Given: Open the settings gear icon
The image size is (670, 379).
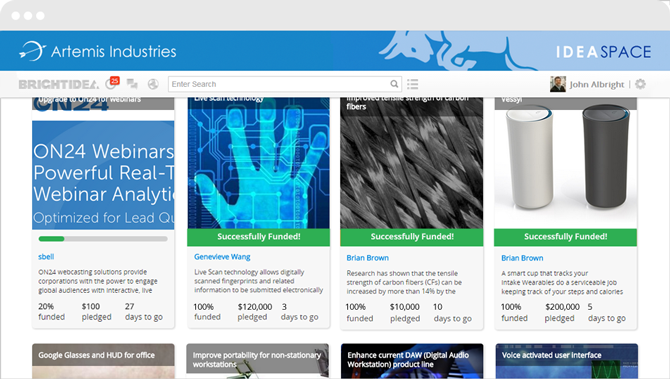Looking at the screenshot, I should click(x=640, y=84).
